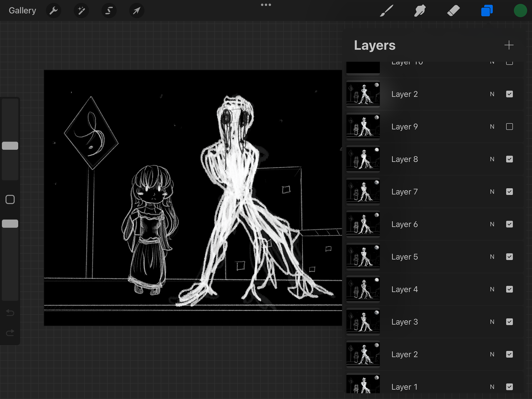This screenshot has height=399, width=532.
Task: Open the Adjustments magic wand menu
Action: pos(81,11)
